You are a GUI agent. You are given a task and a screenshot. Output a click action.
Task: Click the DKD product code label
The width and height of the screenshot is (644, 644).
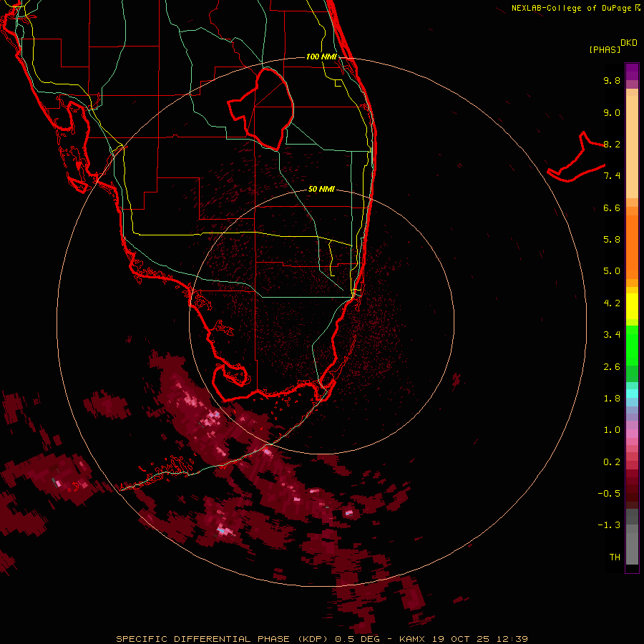point(629,43)
